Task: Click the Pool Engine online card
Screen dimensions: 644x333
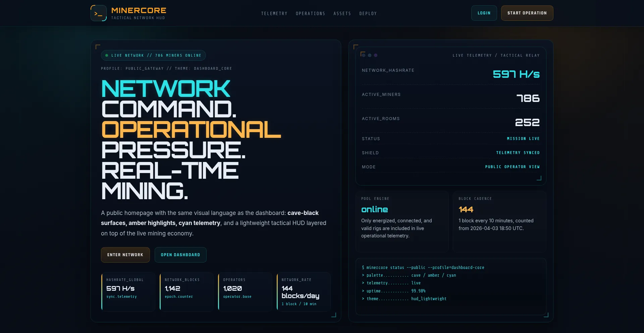Action: pyautogui.click(x=402, y=221)
